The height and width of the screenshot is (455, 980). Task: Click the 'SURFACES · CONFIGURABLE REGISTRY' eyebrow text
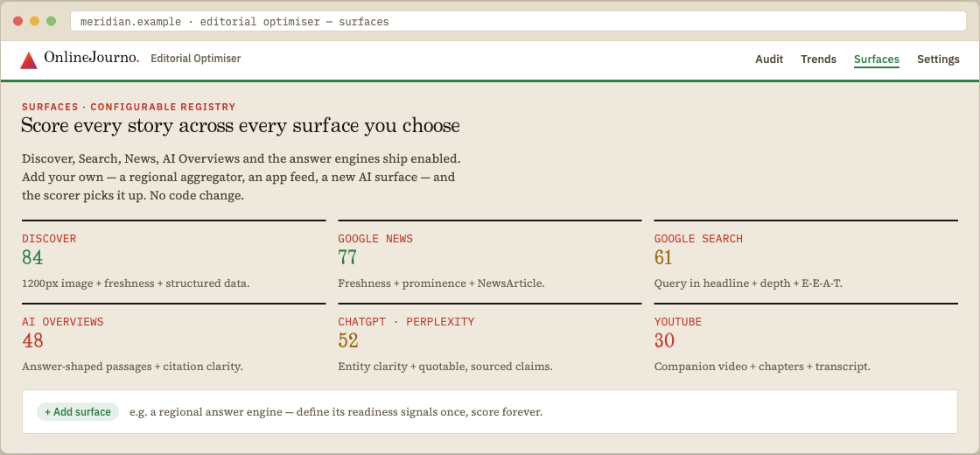click(x=129, y=107)
